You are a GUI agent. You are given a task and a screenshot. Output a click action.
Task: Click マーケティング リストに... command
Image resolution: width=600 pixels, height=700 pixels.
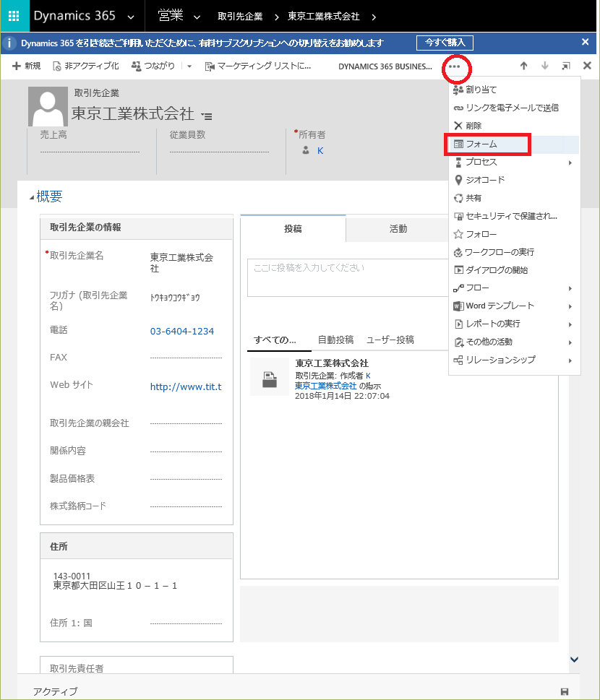[258, 66]
